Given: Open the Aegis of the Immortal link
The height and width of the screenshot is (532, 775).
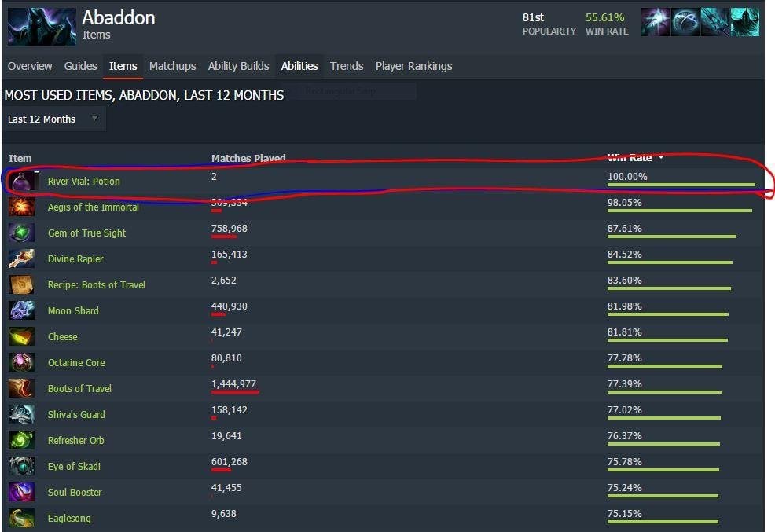Looking at the screenshot, I should (93, 207).
